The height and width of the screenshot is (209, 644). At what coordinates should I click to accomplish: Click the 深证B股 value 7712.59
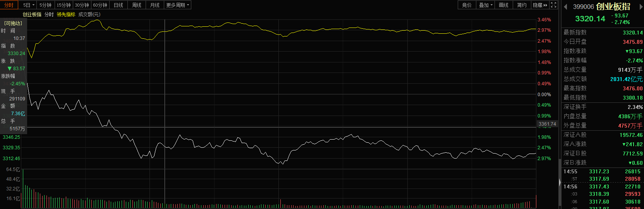click(632, 154)
